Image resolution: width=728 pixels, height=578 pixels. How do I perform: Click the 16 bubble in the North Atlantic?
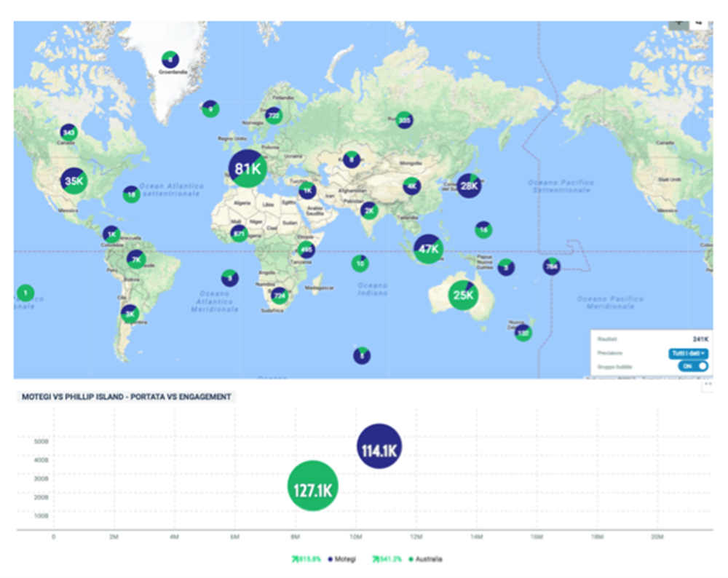pos(131,194)
